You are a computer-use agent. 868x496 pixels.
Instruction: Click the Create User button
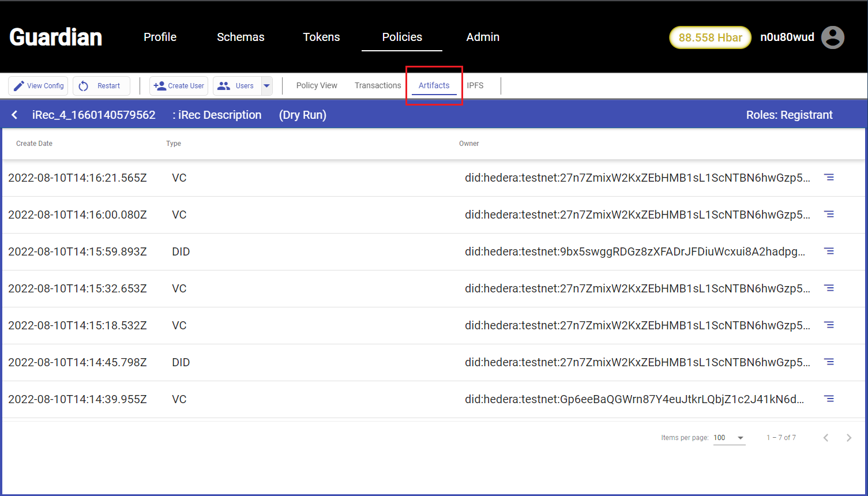coord(179,86)
